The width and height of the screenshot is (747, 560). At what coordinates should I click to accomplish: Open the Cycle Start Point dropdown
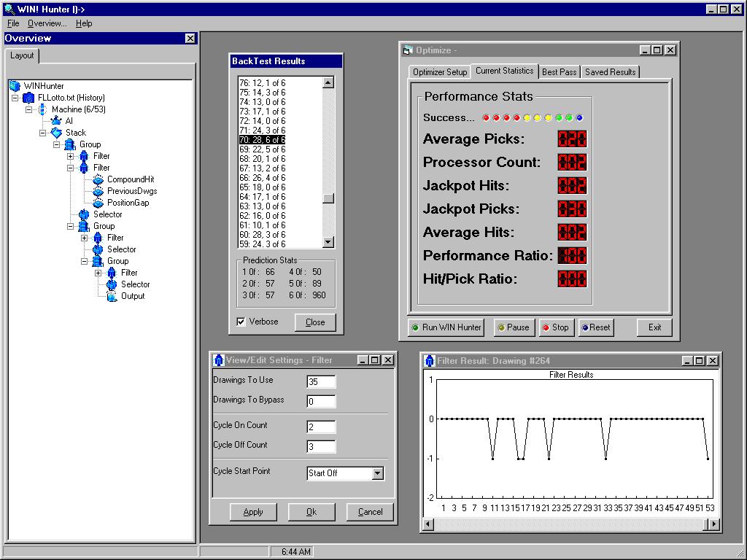pos(377,473)
